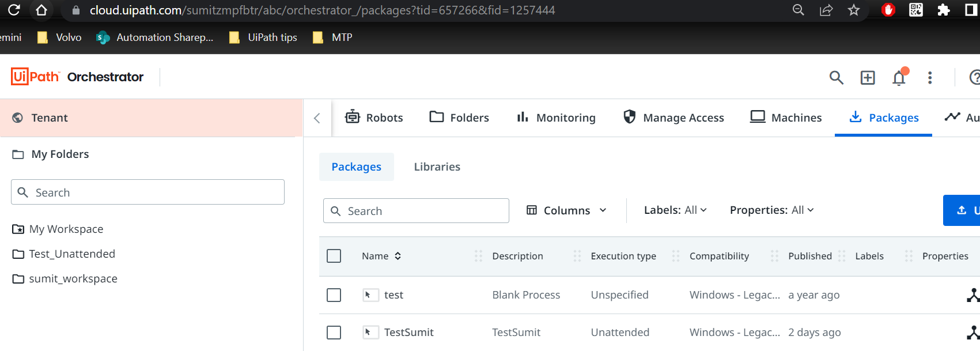Select Tenant in the left sidebar

50,118
